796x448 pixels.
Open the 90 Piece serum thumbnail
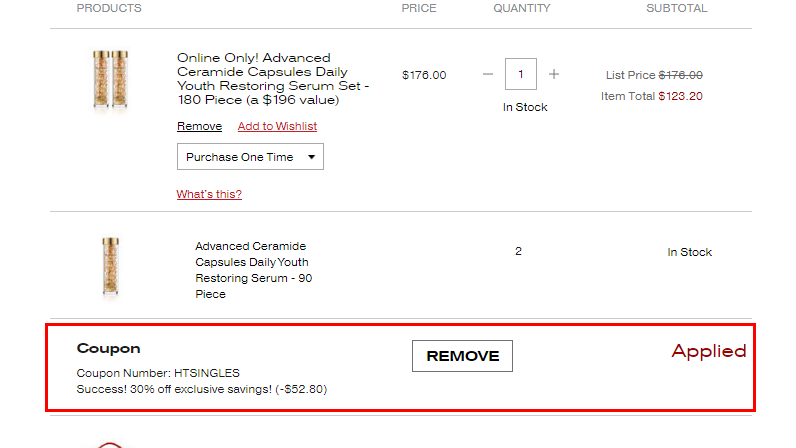pos(109,266)
